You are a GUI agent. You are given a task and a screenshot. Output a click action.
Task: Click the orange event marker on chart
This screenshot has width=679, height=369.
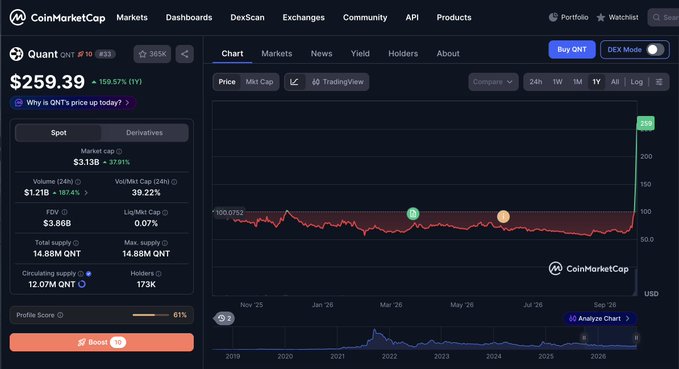coord(503,217)
